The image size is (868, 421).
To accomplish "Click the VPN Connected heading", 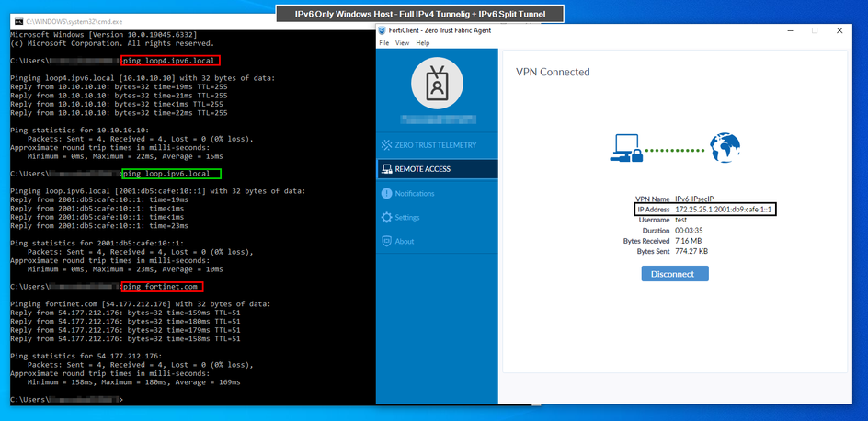I will coord(553,72).
